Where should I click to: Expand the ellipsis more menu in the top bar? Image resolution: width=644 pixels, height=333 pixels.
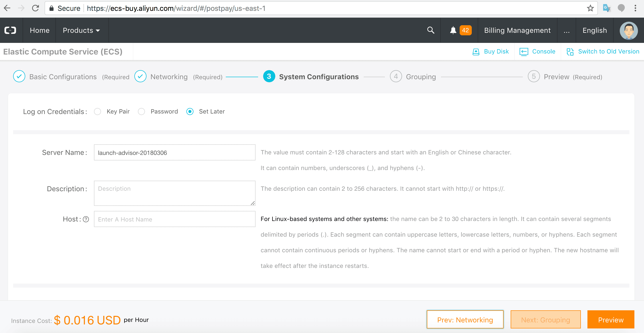[566, 31]
